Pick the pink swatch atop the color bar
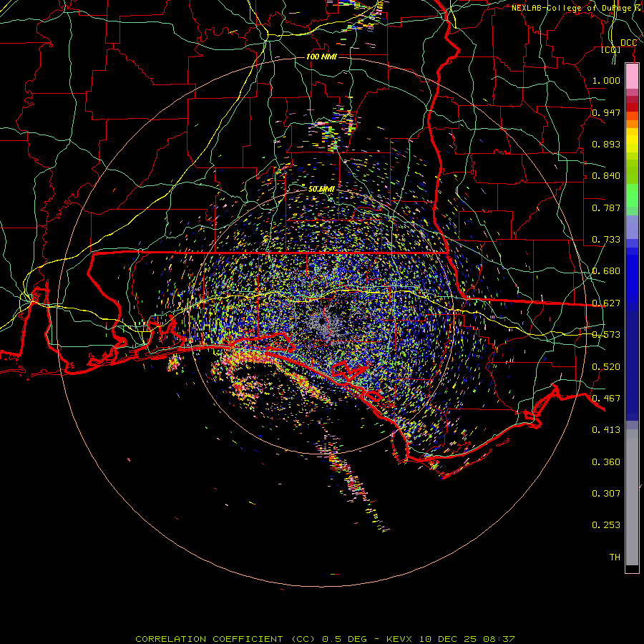This screenshot has height=644, width=644. click(x=632, y=77)
